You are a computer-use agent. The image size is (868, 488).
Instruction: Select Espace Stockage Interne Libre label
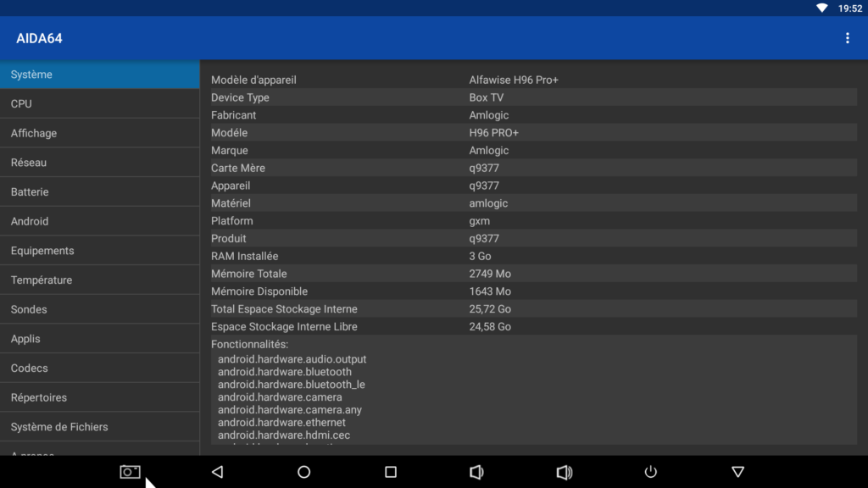[284, 327]
